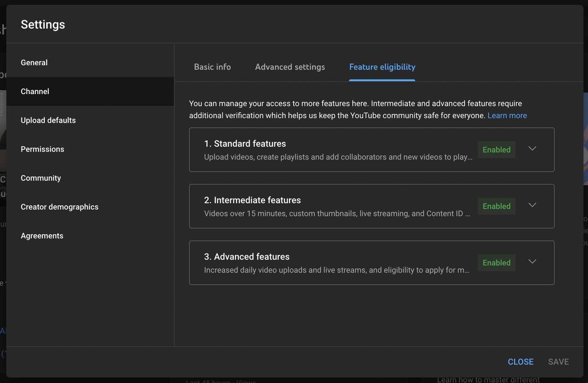Click the CLOSE button
The width and height of the screenshot is (588, 383).
pos(521,361)
